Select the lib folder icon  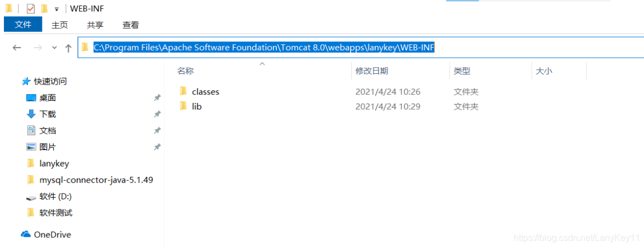coord(183,106)
